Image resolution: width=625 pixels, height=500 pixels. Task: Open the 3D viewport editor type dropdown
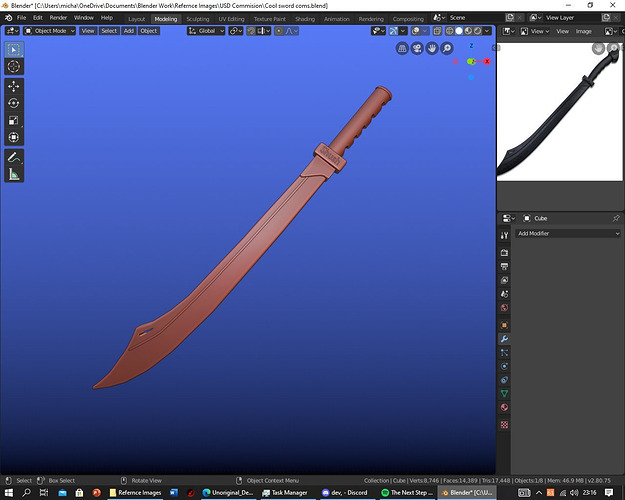(x=12, y=31)
